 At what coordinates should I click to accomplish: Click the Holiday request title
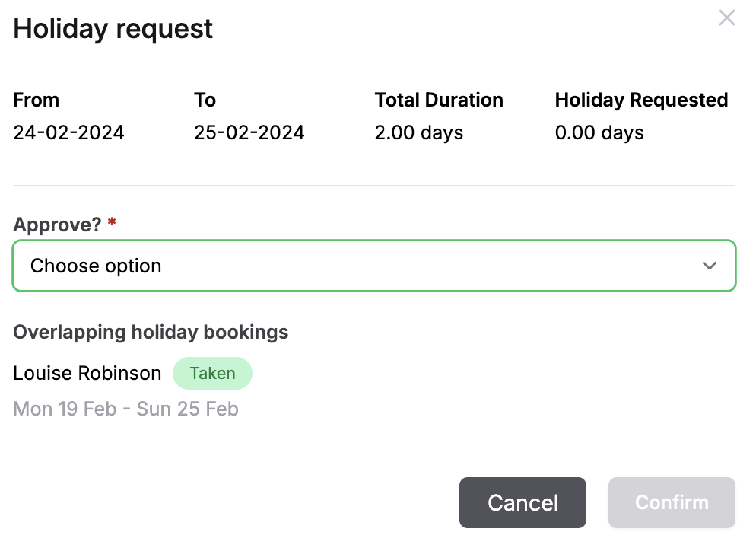[x=112, y=28]
